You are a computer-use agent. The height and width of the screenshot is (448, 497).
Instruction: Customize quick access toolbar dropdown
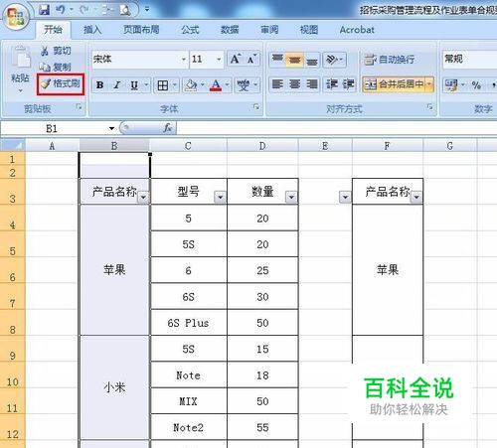pyautogui.click(x=147, y=10)
